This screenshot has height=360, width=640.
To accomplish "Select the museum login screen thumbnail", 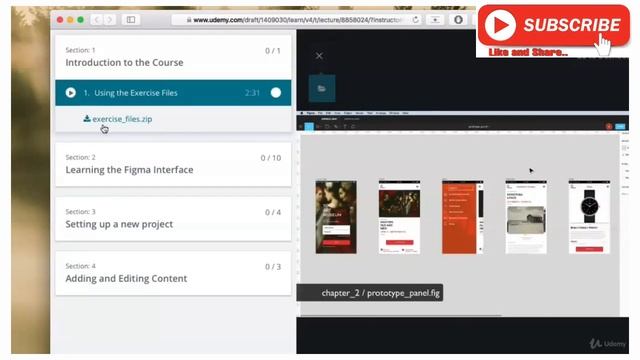I will coord(336,217).
